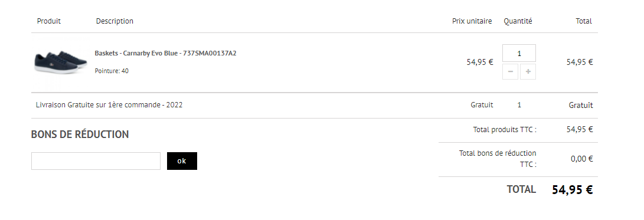Click the 0,00 € voucher total value
Image resolution: width=644 pixels, height=220 pixels.
(x=581, y=159)
